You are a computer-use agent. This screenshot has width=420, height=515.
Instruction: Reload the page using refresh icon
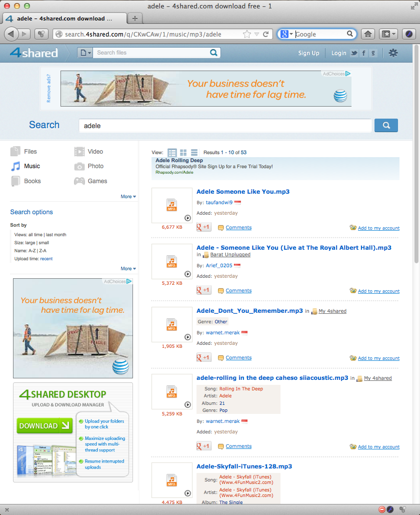point(266,34)
